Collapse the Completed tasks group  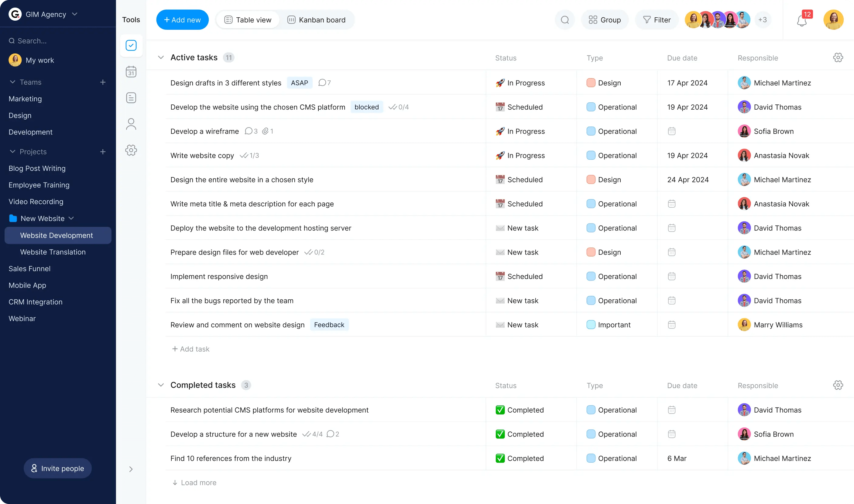coord(161,385)
